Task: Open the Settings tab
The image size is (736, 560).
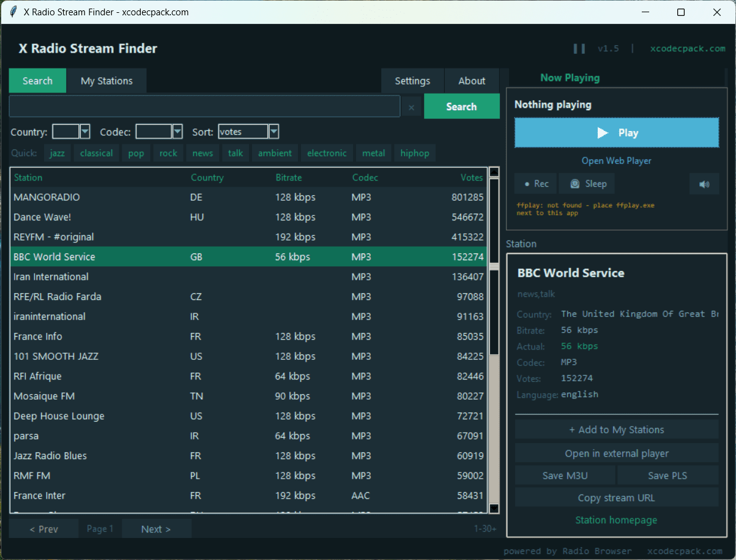Action: pos(412,81)
